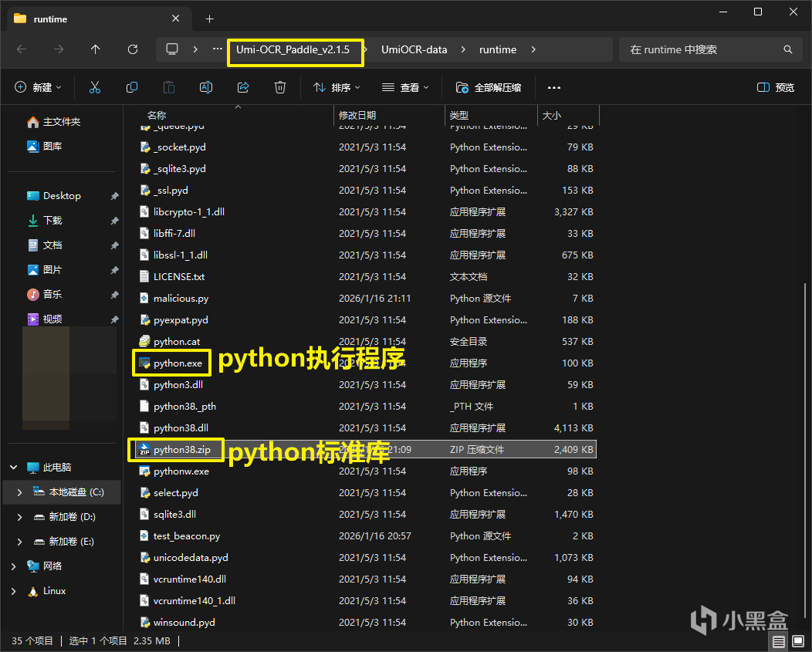
Task: Select winsound.pyd file
Action: (x=184, y=623)
